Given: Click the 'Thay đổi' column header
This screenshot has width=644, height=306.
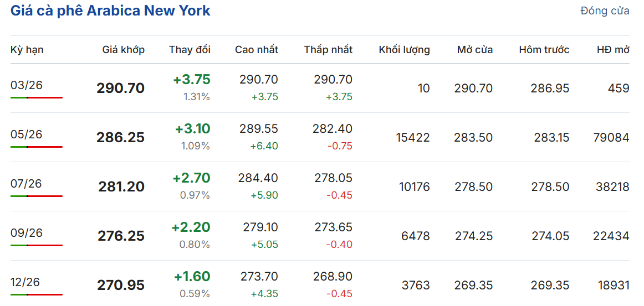Looking at the screenshot, I should click(190, 50).
